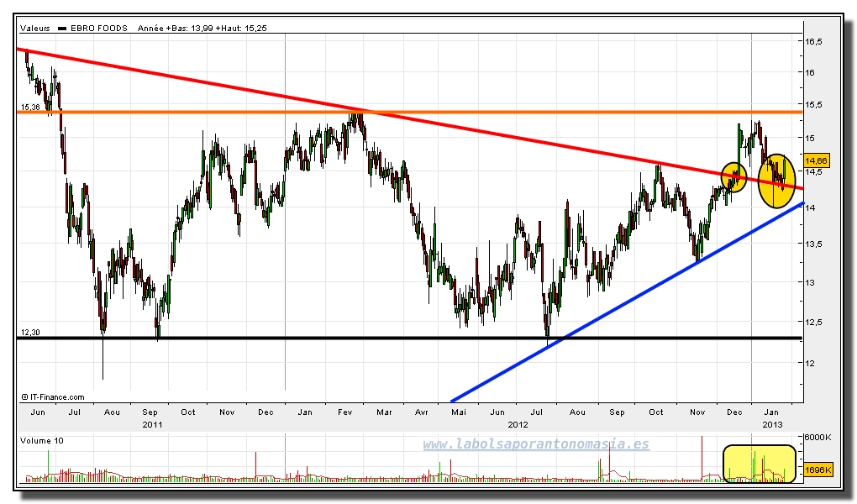Click the 'Mai' month label on time axis
Viewport: 857px width, 504px height.
click(x=459, y=412)
